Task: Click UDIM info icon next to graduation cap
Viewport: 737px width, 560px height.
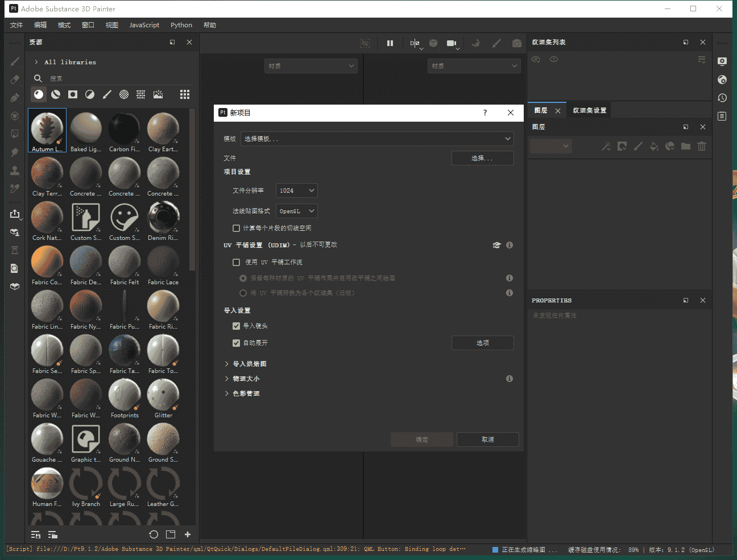Action: (x=510, y=245)
